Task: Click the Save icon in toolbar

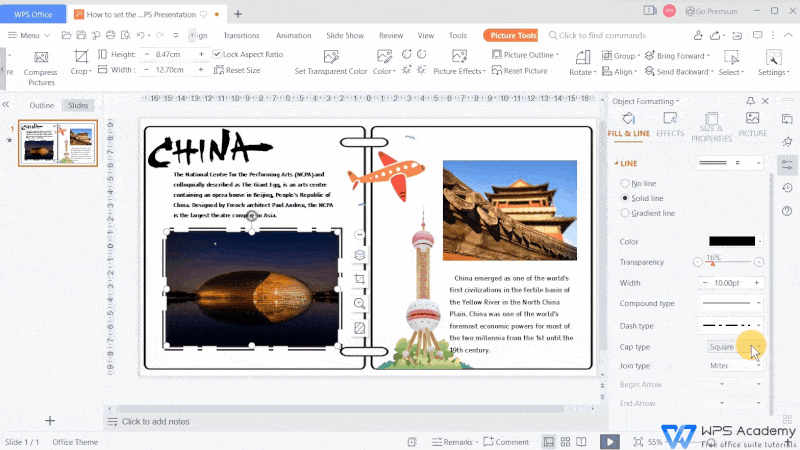Action: pos(81,35)
